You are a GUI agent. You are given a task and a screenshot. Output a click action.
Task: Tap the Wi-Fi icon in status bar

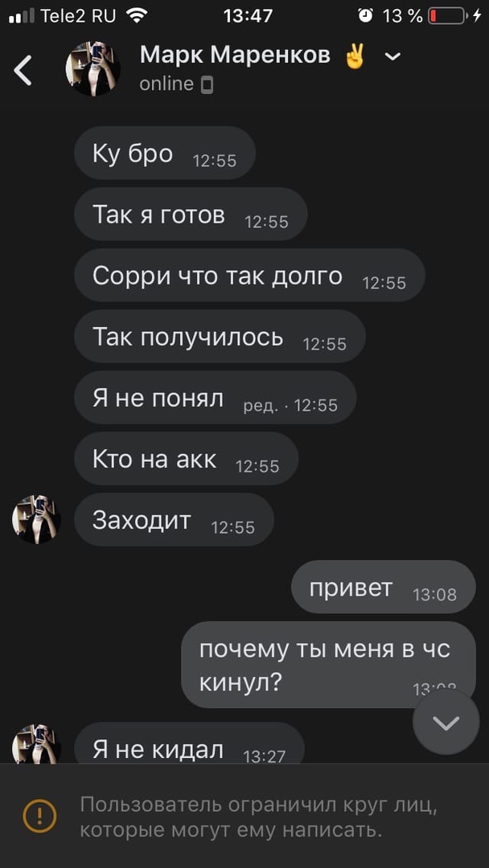pos(136,16)
